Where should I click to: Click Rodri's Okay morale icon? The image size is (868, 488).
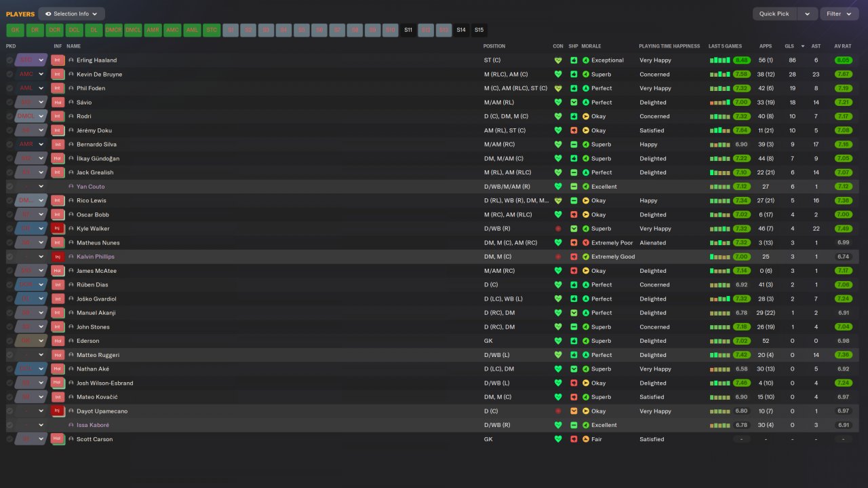(x=586, y=116)
